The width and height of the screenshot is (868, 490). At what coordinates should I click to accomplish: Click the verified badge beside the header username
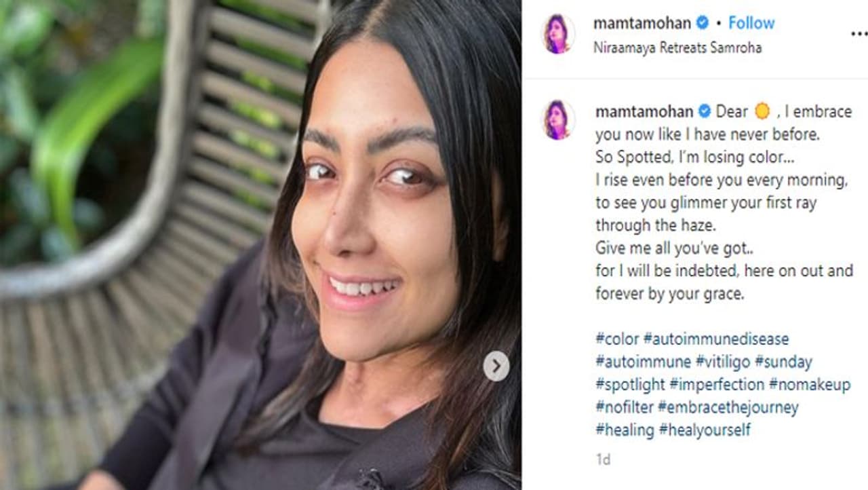[703, 23]
